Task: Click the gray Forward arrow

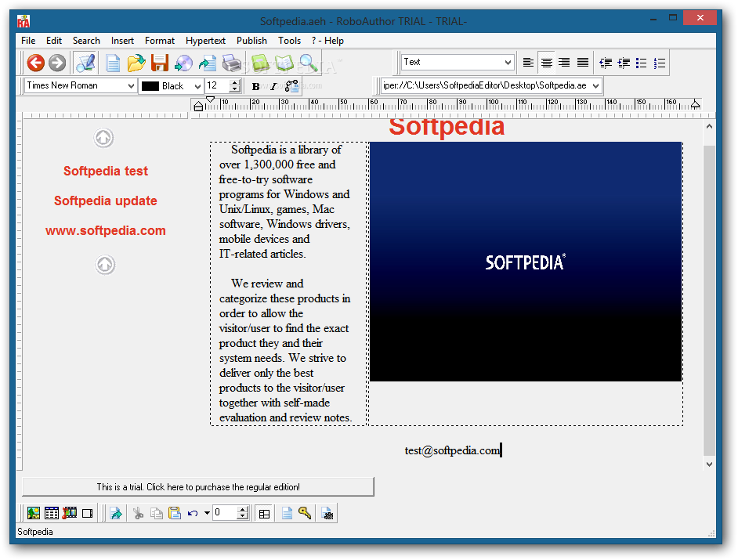Action: [x=57, y=63]
